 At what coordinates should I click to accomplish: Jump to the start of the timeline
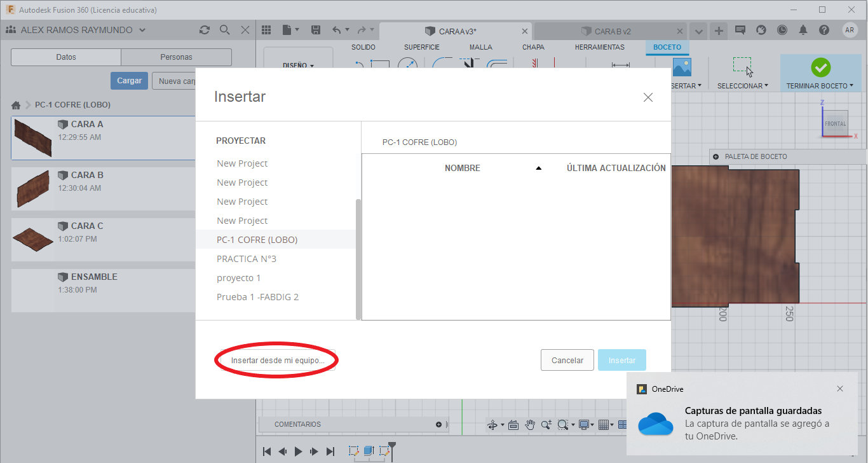coord(267,452)
